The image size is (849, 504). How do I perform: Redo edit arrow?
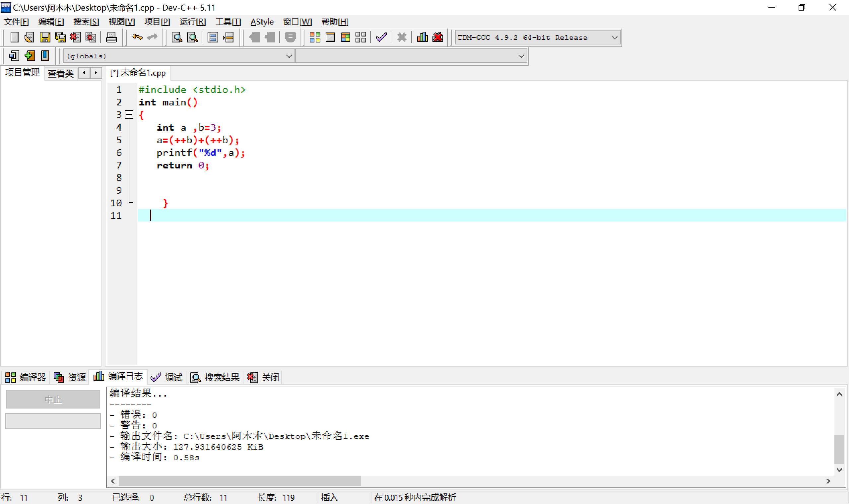pos(153,37)
